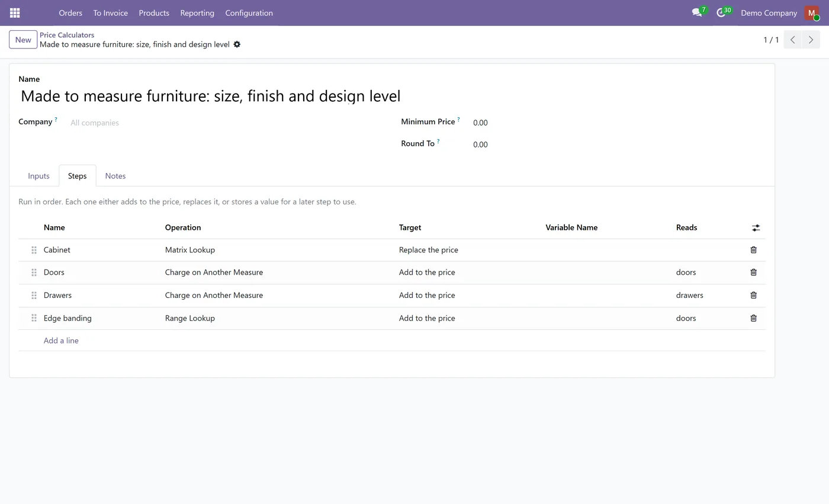Open the To Invoice menu
829x504 pixels.
pos(110,12)
